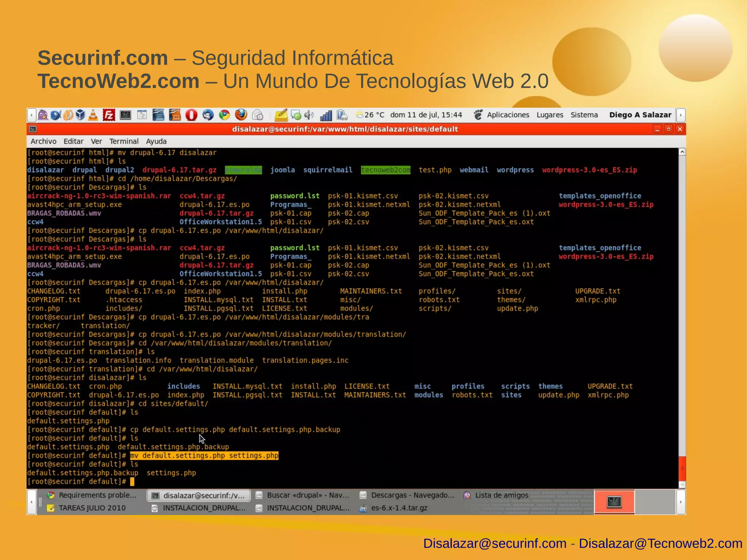The height and width of the screenshot is (560, 747).
Task: Click wordpress-3.0-es_ES.zip in html listing
Action: 589,170
